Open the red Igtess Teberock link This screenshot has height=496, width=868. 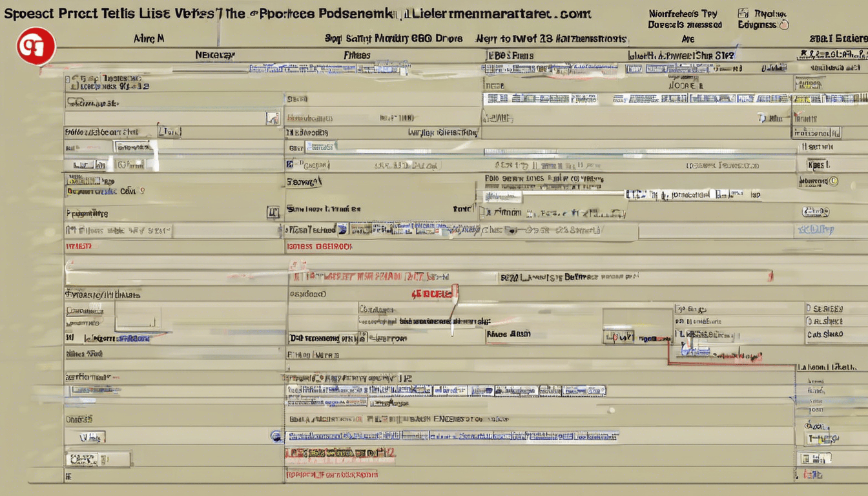coord(319,246)
